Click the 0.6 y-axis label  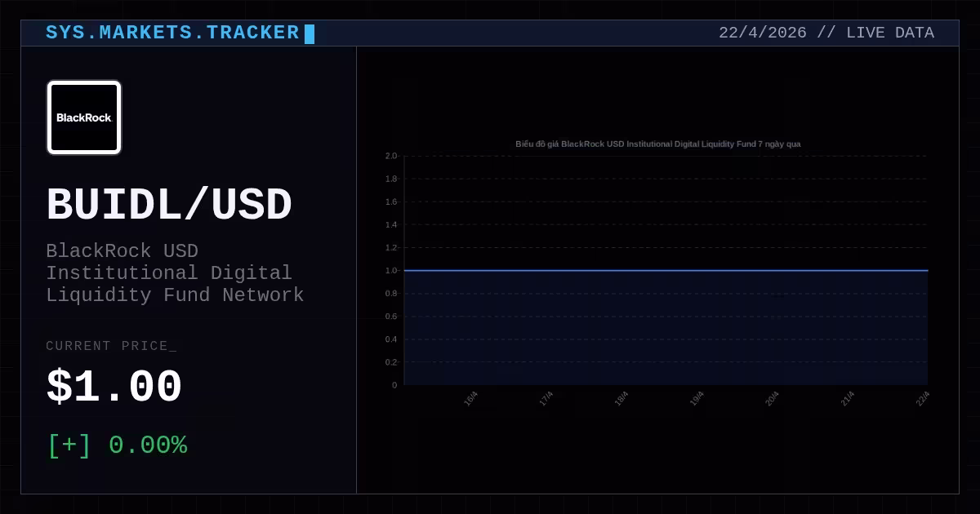(x=391, y=316)
